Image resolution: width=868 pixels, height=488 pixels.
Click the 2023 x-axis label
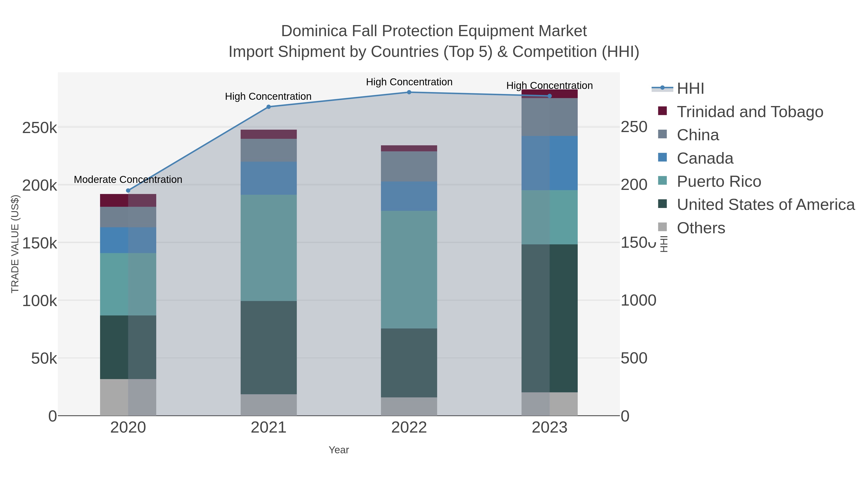[549, 427]
